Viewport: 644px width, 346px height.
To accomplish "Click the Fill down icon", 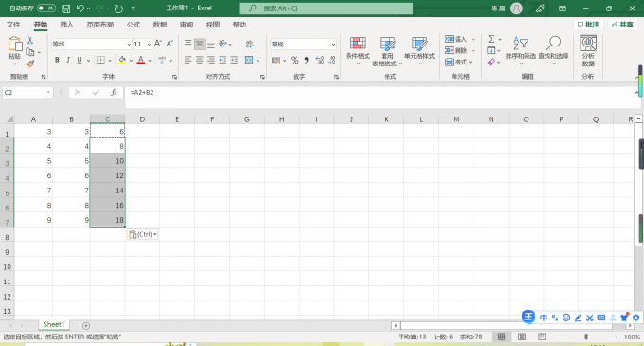I will [492, 50].
